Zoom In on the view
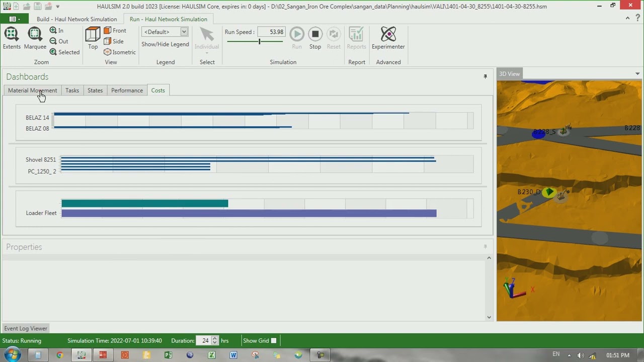644x362 pixels. coord(56,31)
